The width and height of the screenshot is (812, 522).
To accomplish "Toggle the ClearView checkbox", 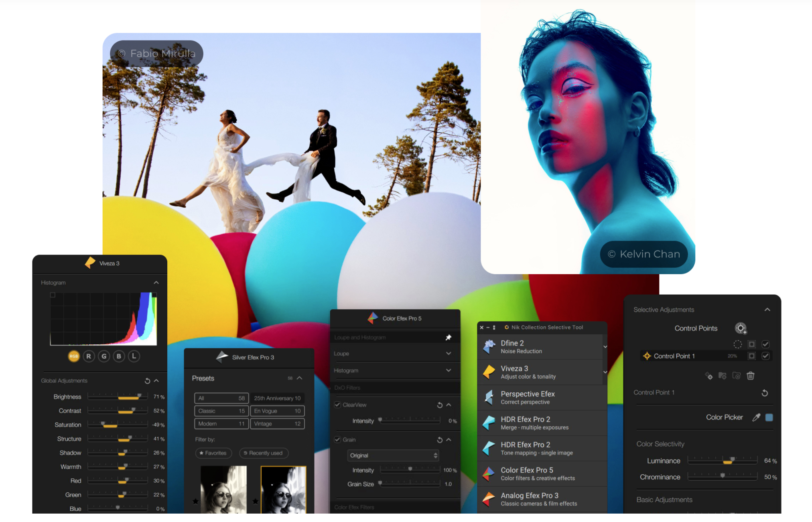I will [338, 405].
